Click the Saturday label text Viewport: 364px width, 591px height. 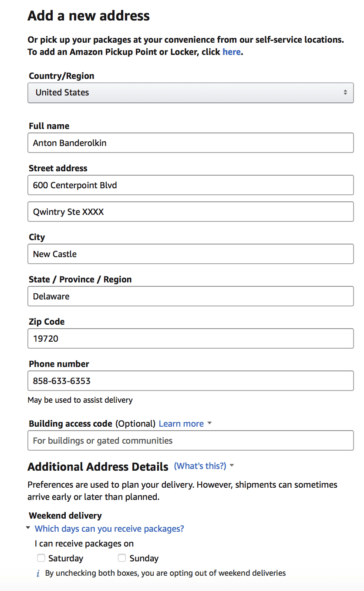pyautogui.click(x=66, y=558)
